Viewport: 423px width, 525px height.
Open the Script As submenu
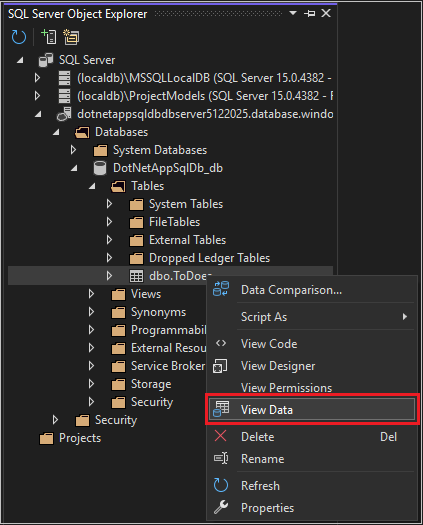point(312,317)
